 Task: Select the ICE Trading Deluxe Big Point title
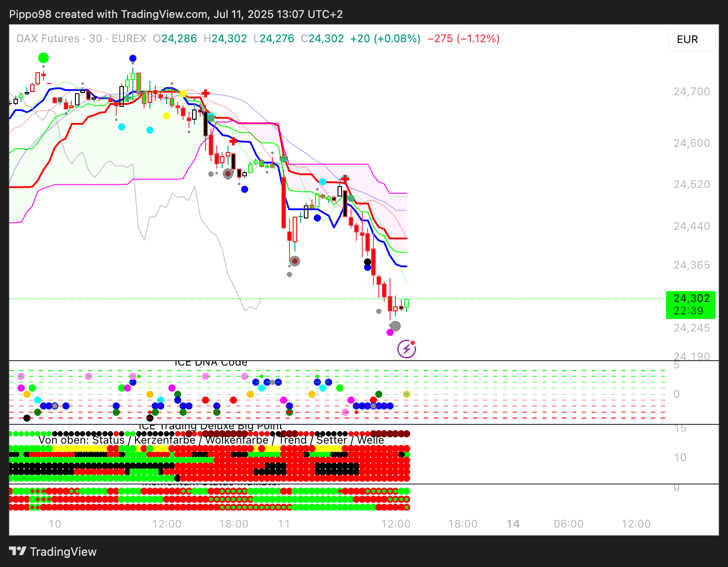[x=211, y=426]
